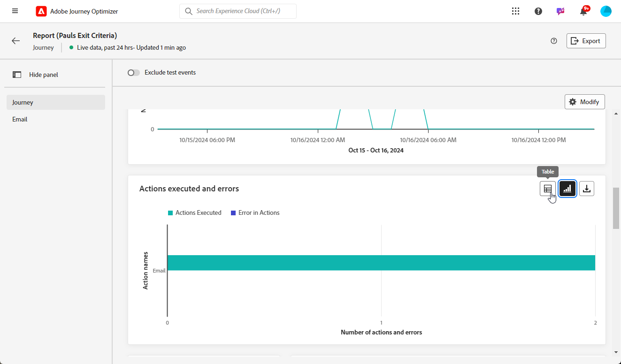The image size is (621, 364).
Task: Open the hamburger navigation menu
Action: (15, 11)
